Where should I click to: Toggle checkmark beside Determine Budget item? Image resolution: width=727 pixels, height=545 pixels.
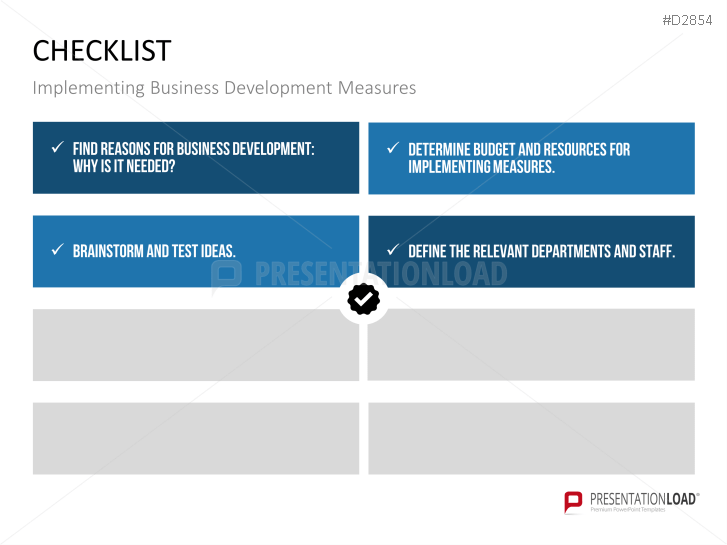393,148
